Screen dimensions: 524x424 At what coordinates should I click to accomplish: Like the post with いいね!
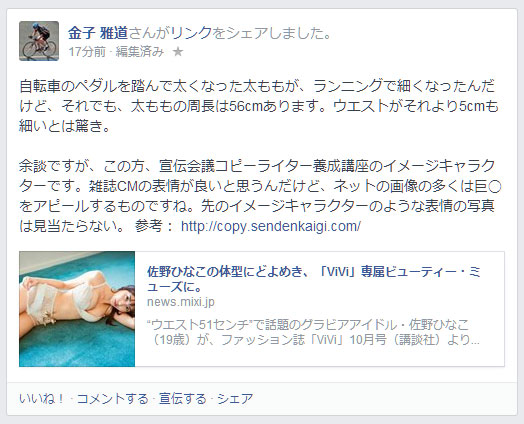coord(42,399)
